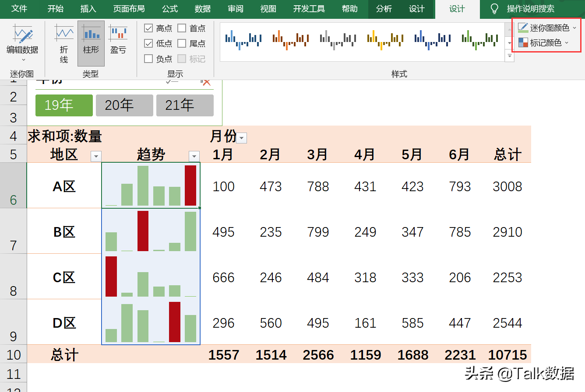The height and width of the screenshot is (392, 585).
Task: Open the 地区 row filter dropdown
Action: pos(96,156)
